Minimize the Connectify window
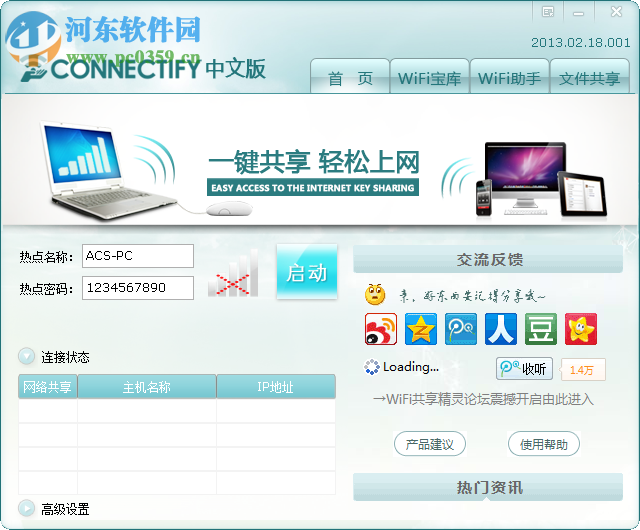This screenshot has height=530, width=640. (x=578, y=13)
